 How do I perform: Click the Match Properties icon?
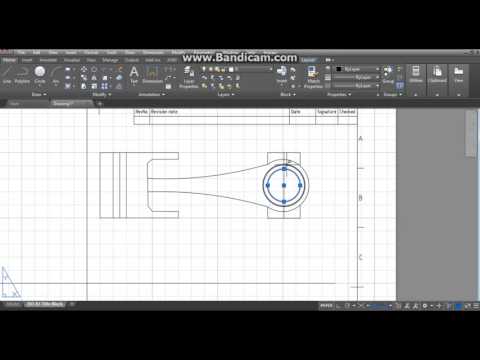(313, 77)
